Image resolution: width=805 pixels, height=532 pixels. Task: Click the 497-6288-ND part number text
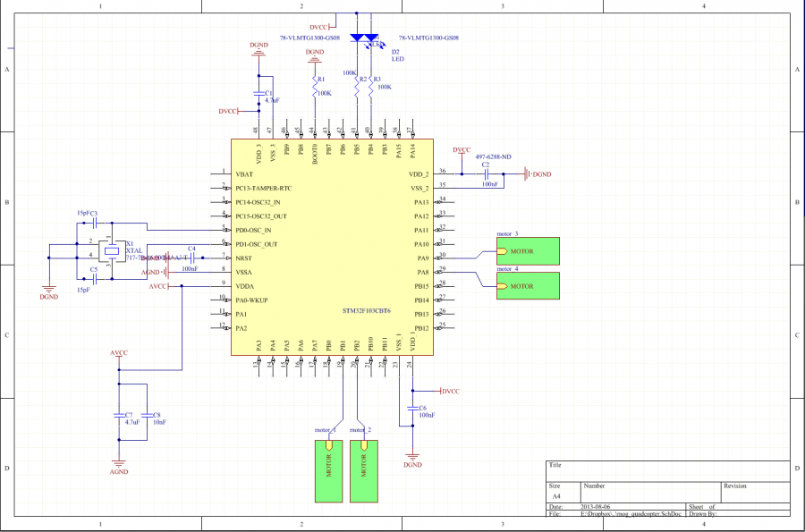493,156
